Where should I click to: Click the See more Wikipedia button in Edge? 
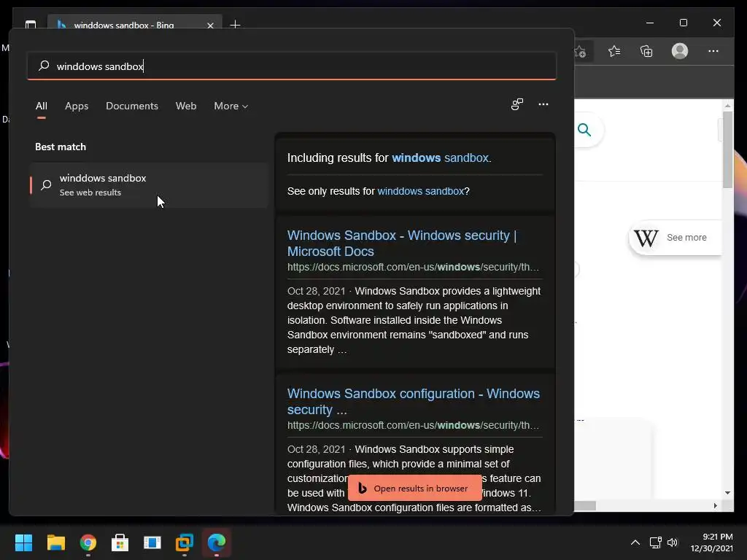click(x=676, y=237)
